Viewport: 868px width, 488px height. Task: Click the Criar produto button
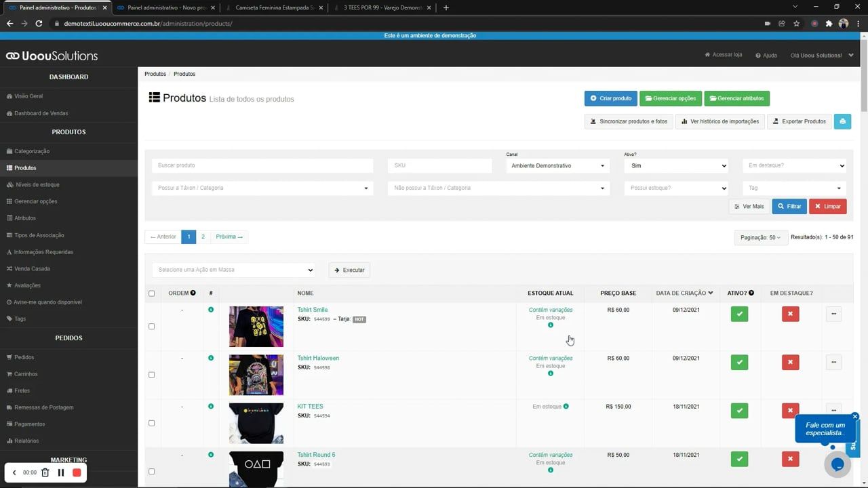click(610, 98)
